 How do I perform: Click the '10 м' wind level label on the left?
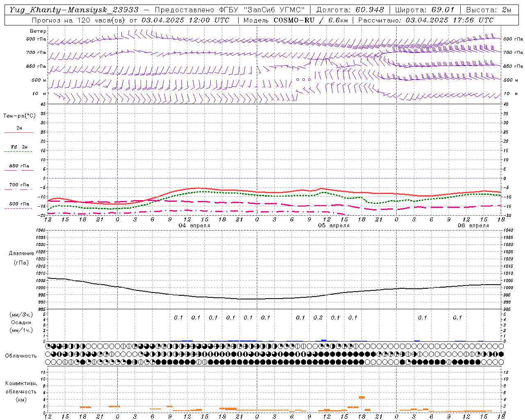point(39,94)
